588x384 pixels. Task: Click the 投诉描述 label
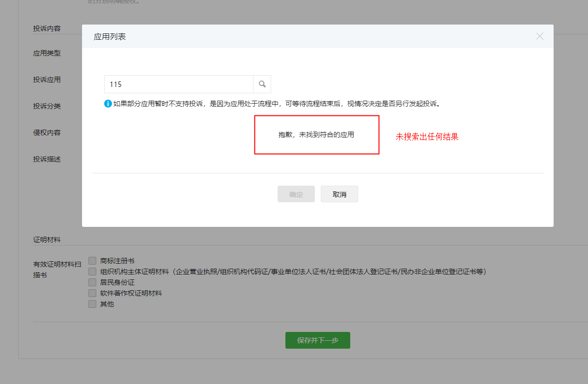tap(47, 160)
